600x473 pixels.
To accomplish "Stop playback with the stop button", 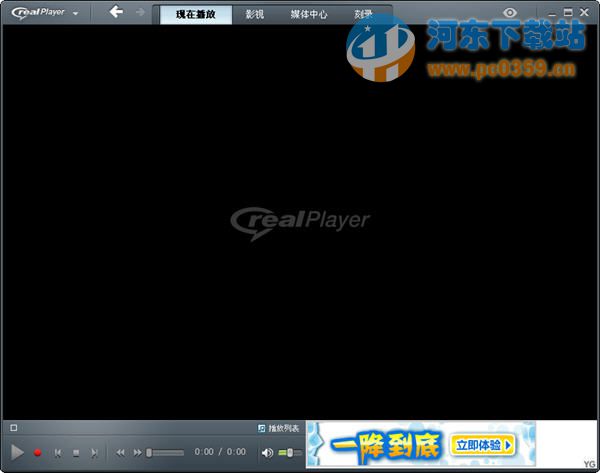I will 76,453.
